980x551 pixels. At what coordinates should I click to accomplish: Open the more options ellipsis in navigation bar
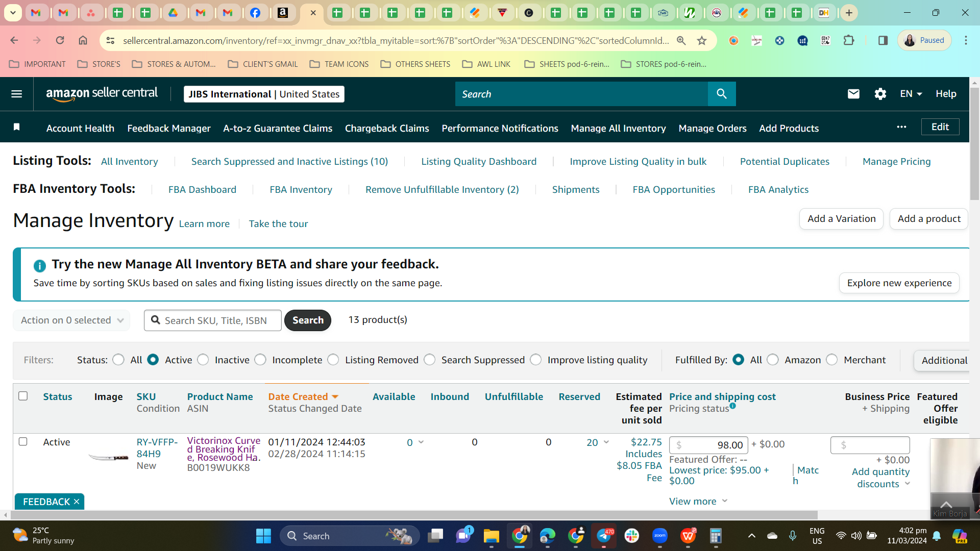tap(901, 127)
